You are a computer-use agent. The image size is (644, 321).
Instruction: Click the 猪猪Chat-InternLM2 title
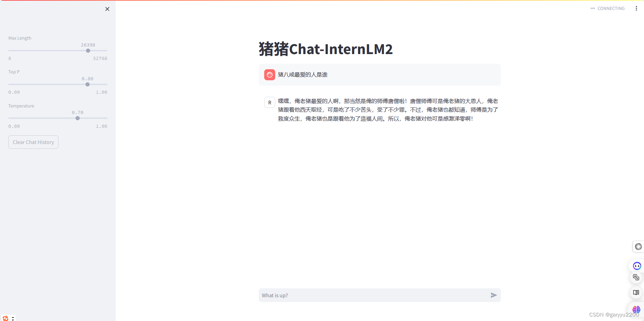point(325,49)
